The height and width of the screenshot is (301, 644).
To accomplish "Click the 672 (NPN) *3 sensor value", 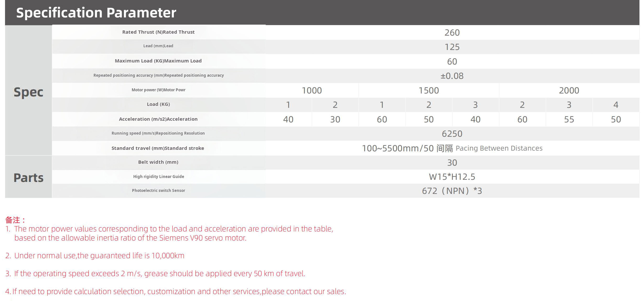I will 452,191.
